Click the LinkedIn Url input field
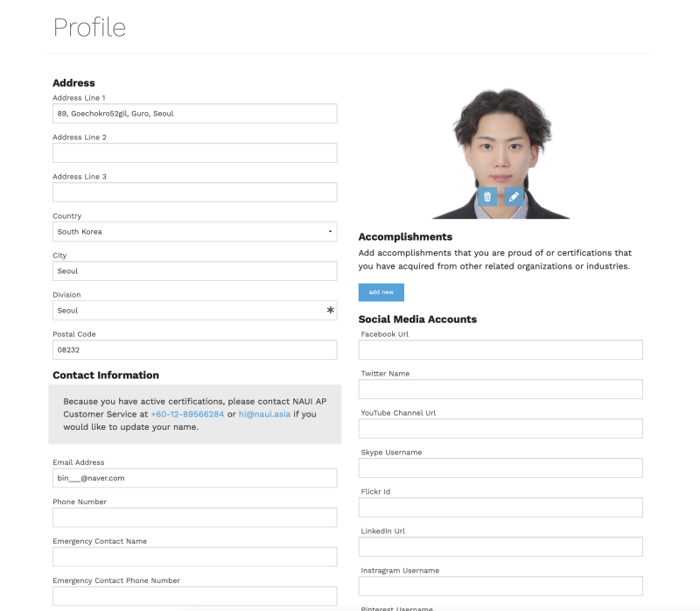The width and height of the screenshot is (700, 611). point(500,547)
